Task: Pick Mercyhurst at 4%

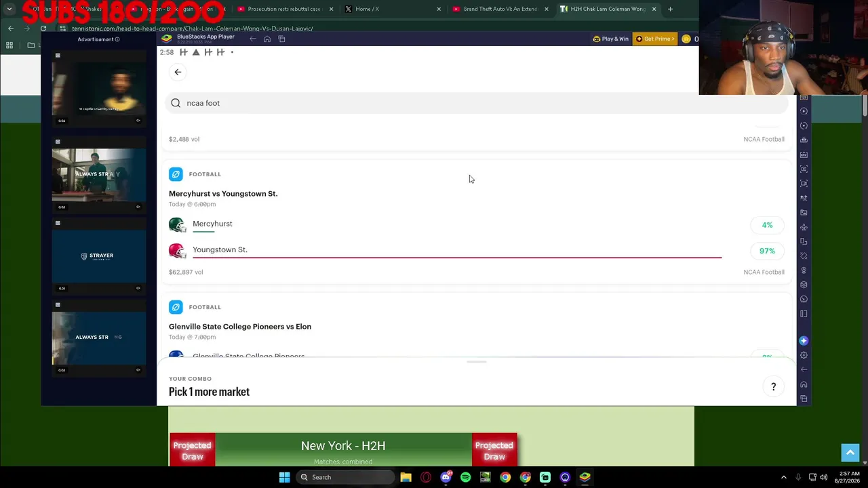Action: click(x=767, y=225)
